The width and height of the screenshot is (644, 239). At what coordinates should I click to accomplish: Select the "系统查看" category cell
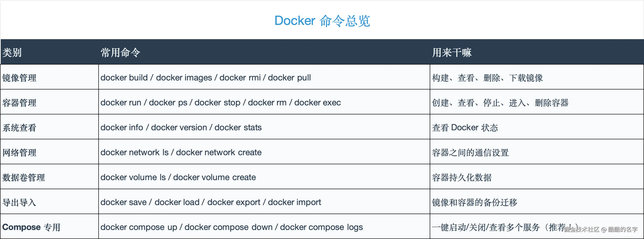tap(19, 128)
